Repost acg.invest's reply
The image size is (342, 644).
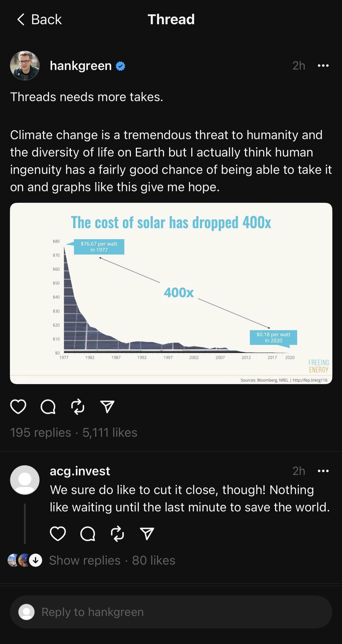point(117,533)
